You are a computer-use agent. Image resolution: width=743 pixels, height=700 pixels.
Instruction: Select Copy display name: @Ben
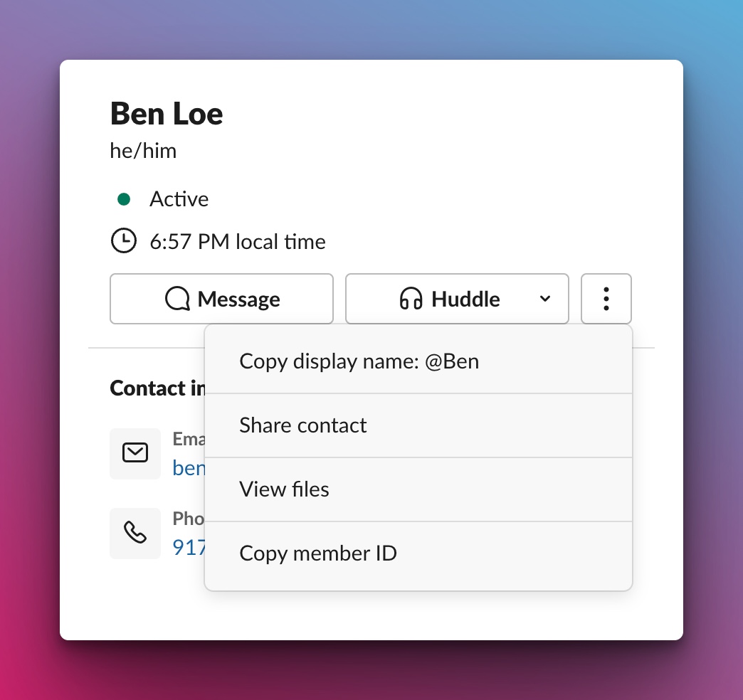(359, 361)
